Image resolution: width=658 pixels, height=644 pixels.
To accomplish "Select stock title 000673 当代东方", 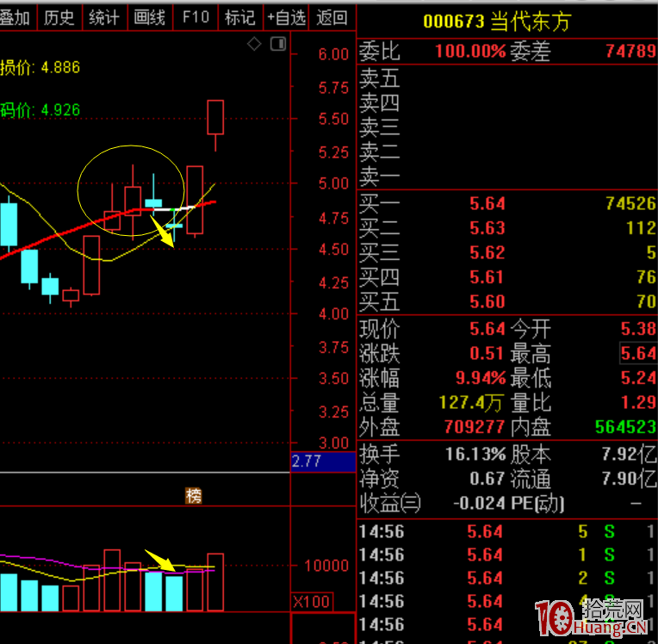I will [497, 21].
